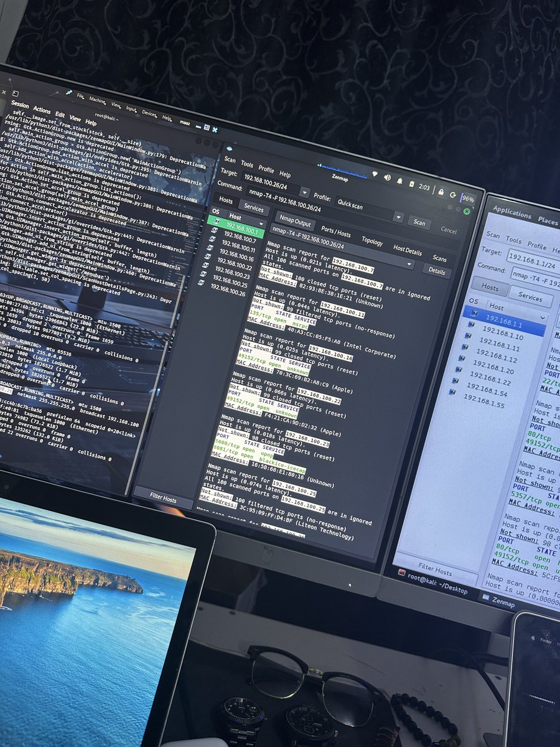Switch to the Ports / Hosts tab
560x747 pixels.
coord(336,230)
